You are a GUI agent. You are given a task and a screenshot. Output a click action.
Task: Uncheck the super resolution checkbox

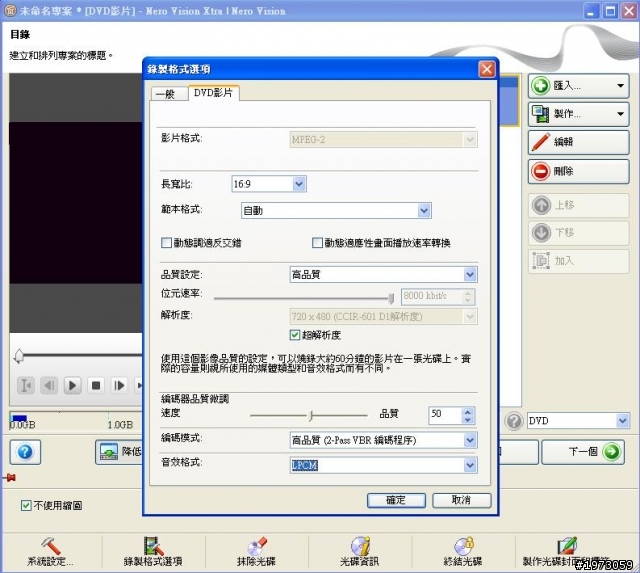click(x=295, y=335)
